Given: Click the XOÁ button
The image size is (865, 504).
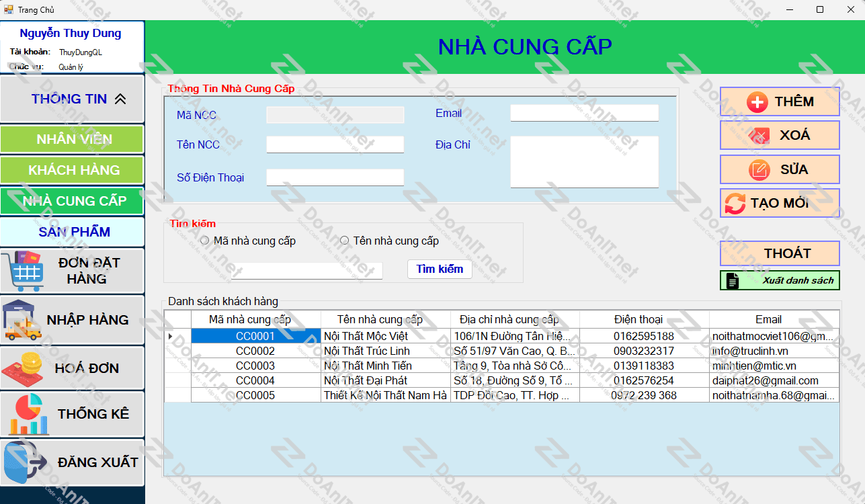Looking at the screenshot, I should pyautogui.click(x=780, y=135).
